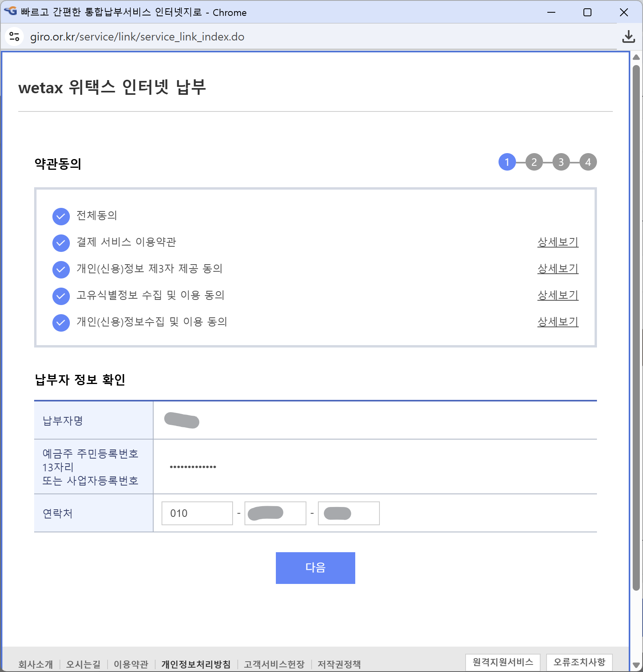
Task: Select step 4 circle indicator
Action: tap(588, 162)
